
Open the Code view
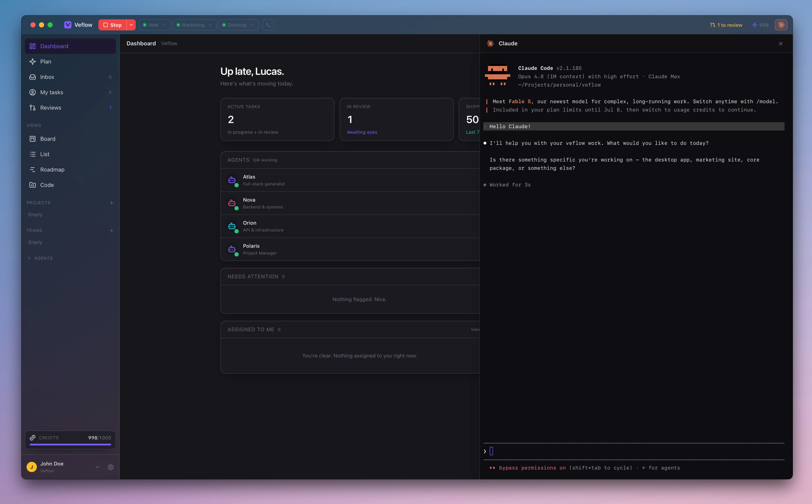[70, 185]
